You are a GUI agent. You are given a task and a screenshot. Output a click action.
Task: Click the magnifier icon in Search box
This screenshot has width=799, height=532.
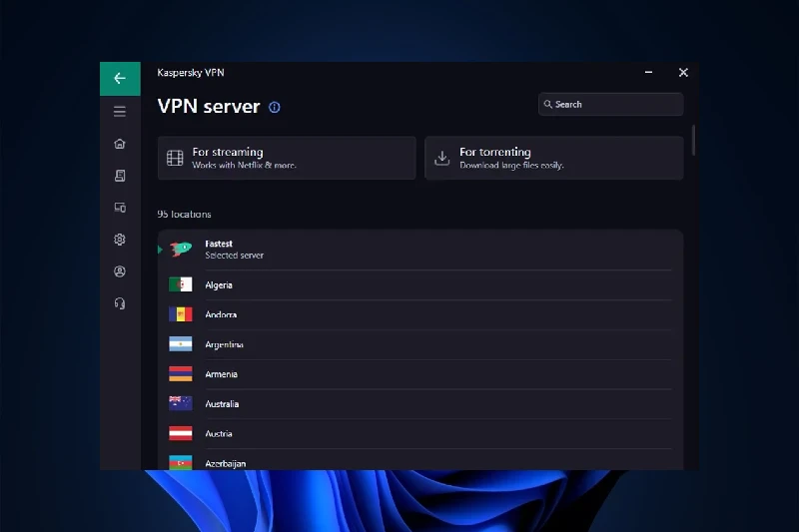tap(547, 104)
